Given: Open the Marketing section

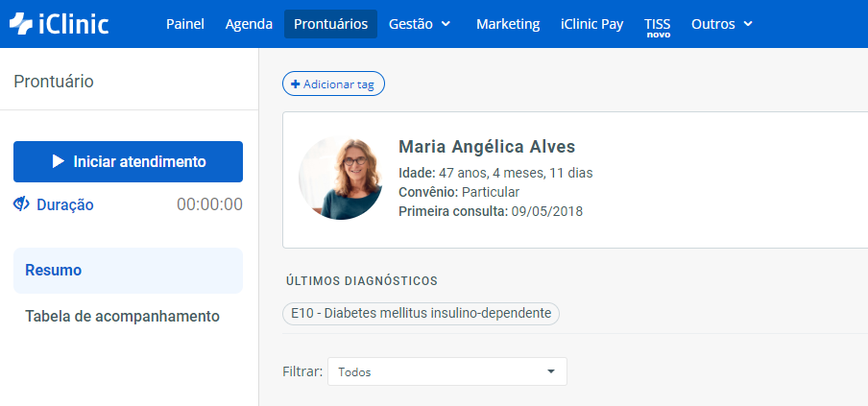Looking at the screenshot, I should click(x=508, y=24).
